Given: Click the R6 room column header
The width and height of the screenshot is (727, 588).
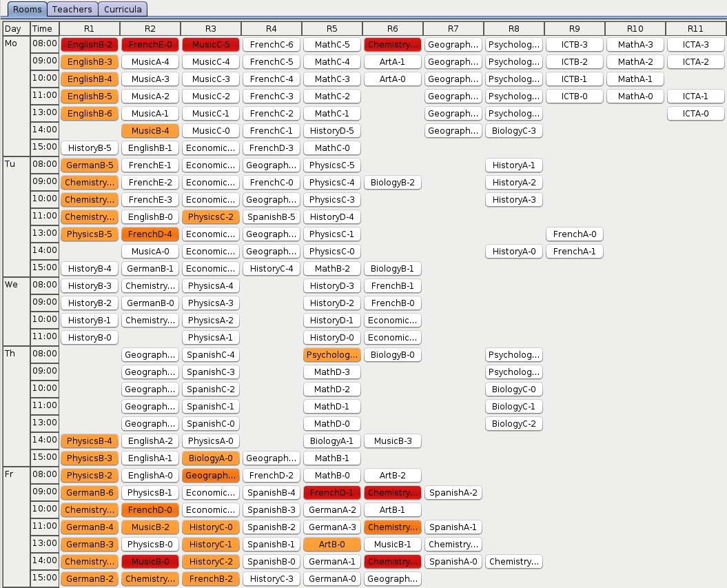Looking at the screenshot, I should click(393, 28).
